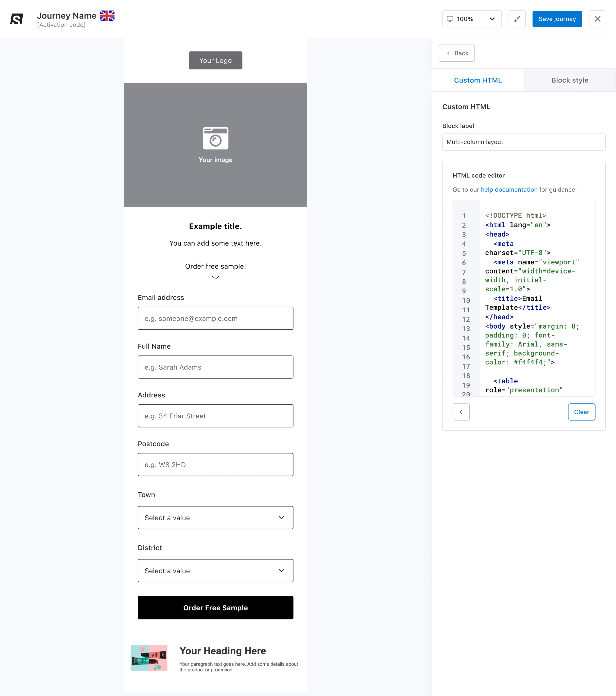The image size is (616, 696).
Task: Click the Address input field
Action: [x=216, y=416]
